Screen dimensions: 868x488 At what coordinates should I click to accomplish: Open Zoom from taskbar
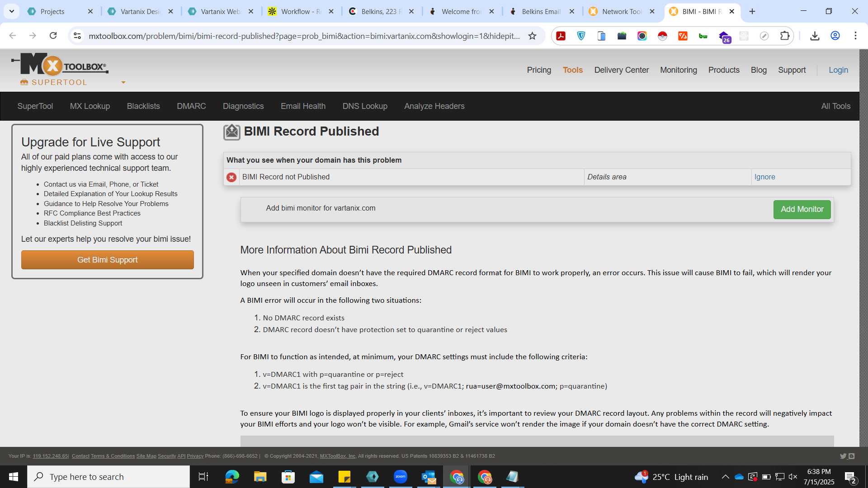[401, 477]
